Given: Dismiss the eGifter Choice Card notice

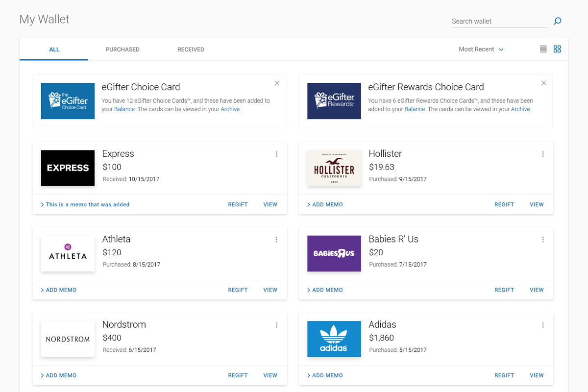Looking at the screenshot, I should [x=277, y=83].
